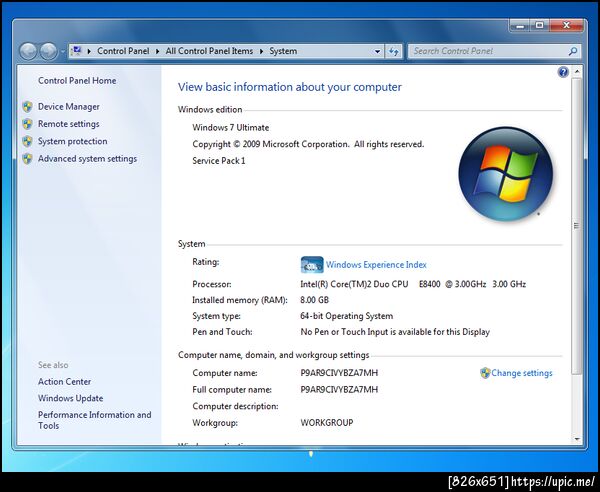Click the vertical scrollbar thumb

[x=577, y=226]
